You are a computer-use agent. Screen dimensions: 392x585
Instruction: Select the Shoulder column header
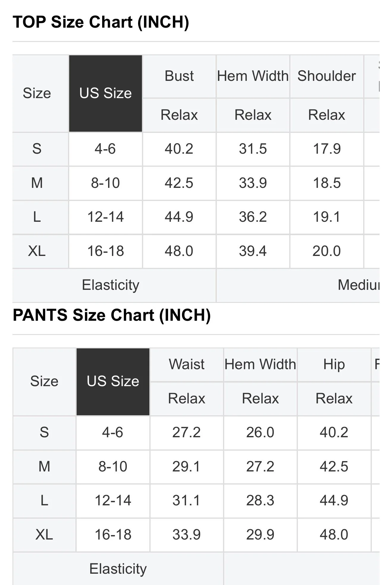click(x=327, y=76)
